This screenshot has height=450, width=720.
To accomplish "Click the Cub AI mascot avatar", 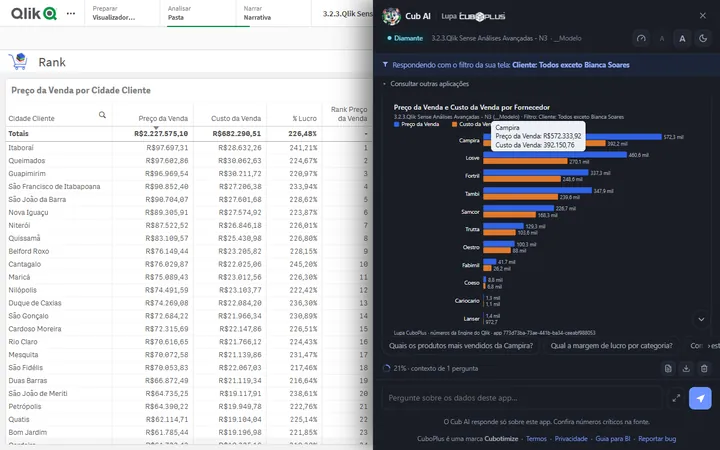I will click(391, 16).
